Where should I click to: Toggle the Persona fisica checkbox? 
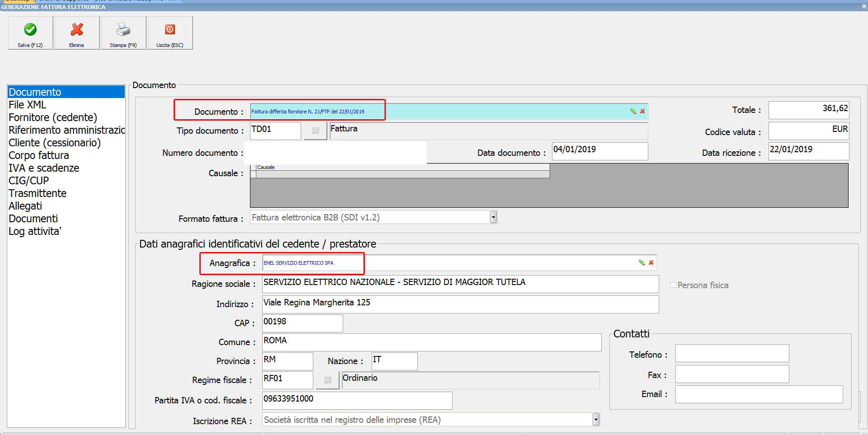[673, 285]
